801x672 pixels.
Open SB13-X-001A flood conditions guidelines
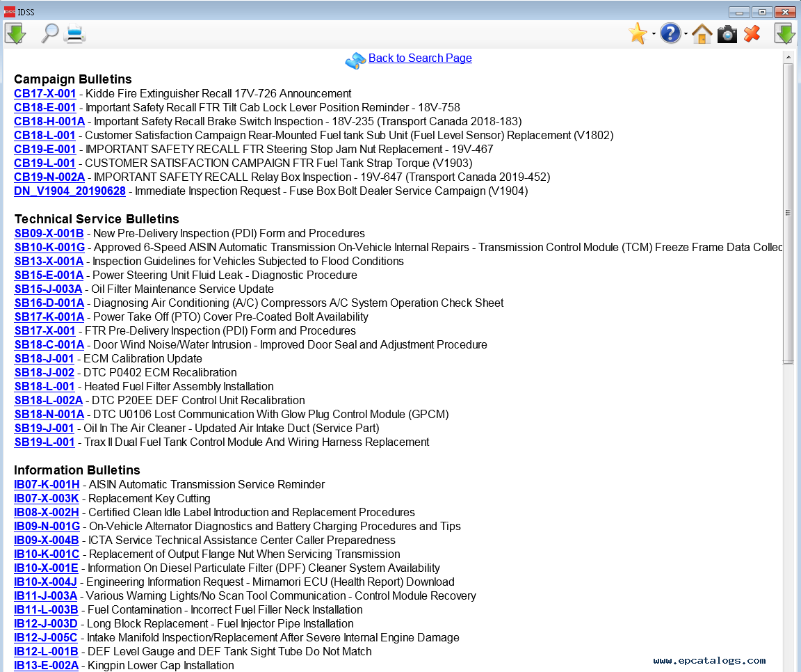49,261
